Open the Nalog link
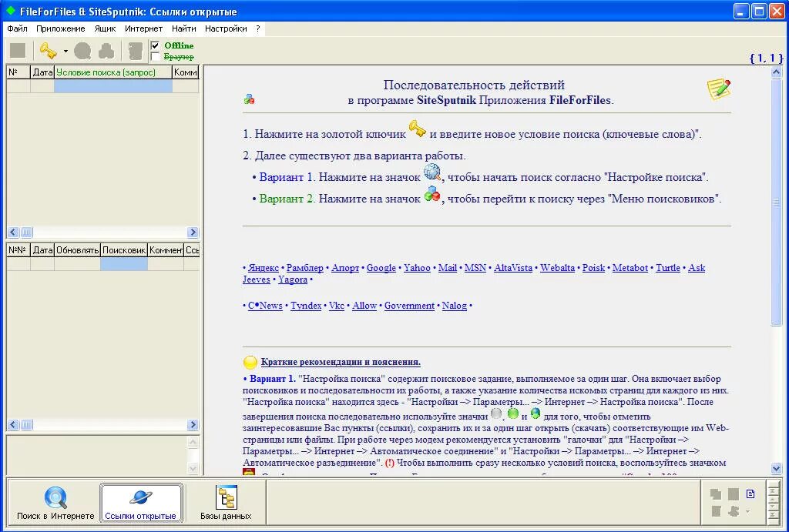 click(x=454, y=306)
